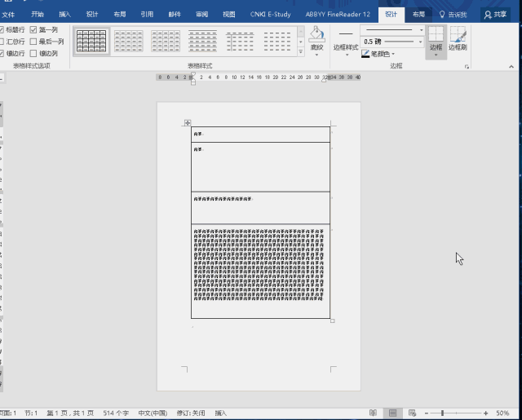
Task: Click the Shading (底纹) paint bucket icon
Action: [317, 34]
